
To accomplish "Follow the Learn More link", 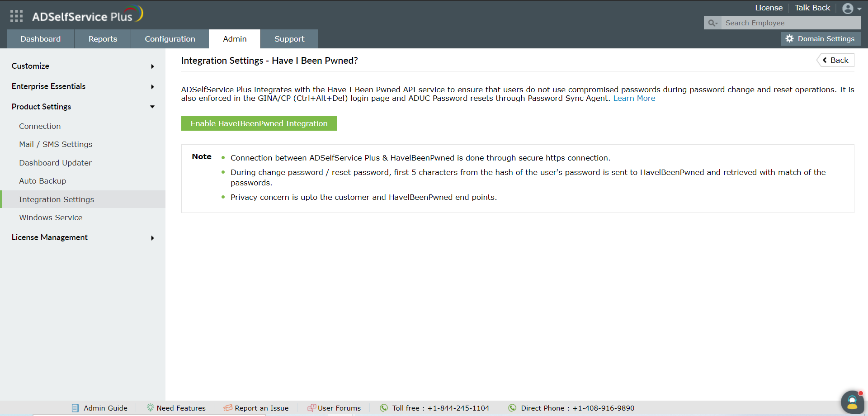I will (x=634, y=98).
